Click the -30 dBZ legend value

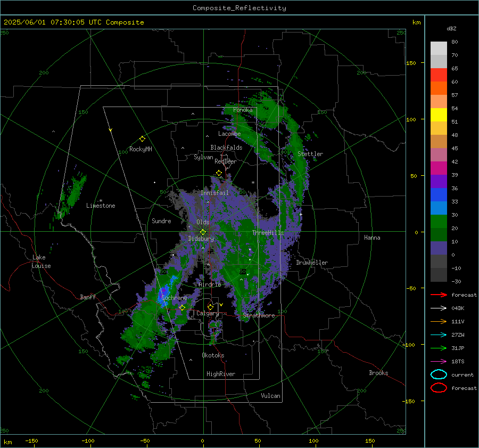point(456,281)
